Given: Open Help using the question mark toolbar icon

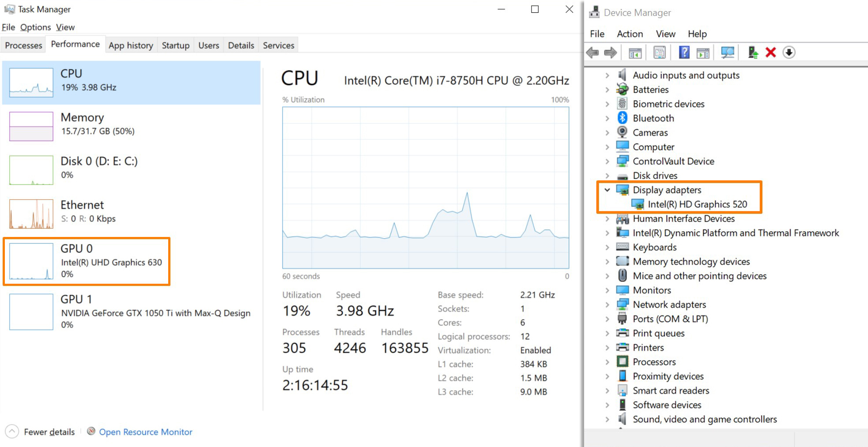Looking at the screenshot, I should 684,52.
